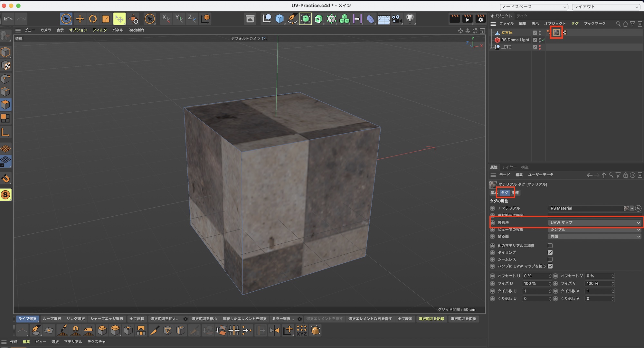Click the オフセット U value field

[x=535, y=276]
